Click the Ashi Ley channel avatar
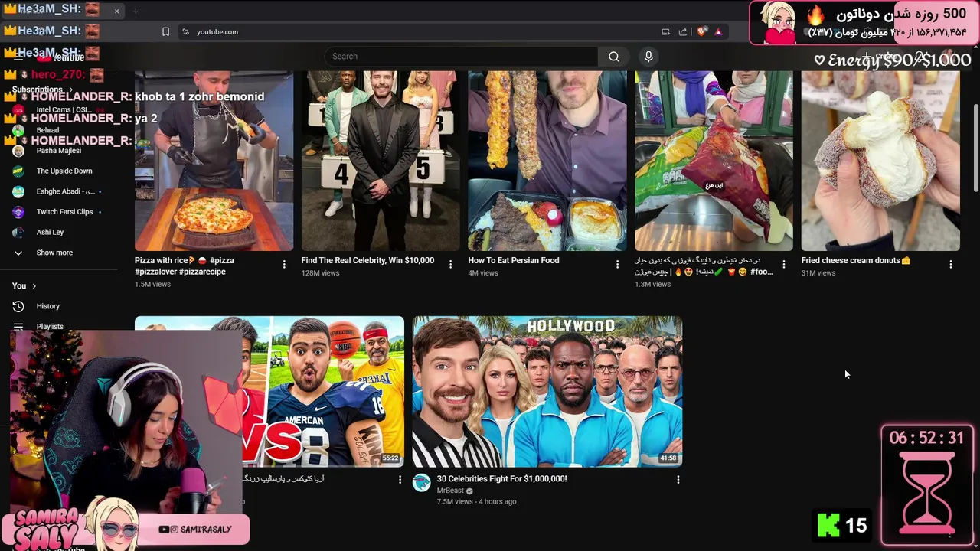 click(18, 232)
